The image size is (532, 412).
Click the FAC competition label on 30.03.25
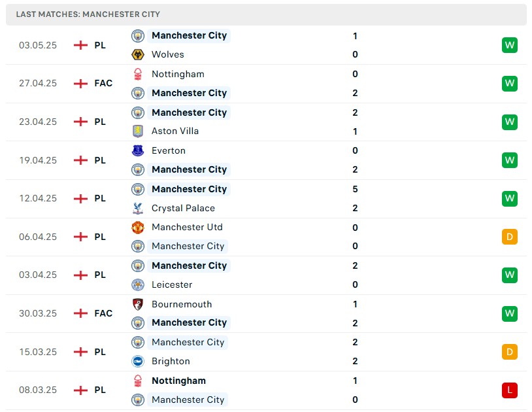pos(103,313)
